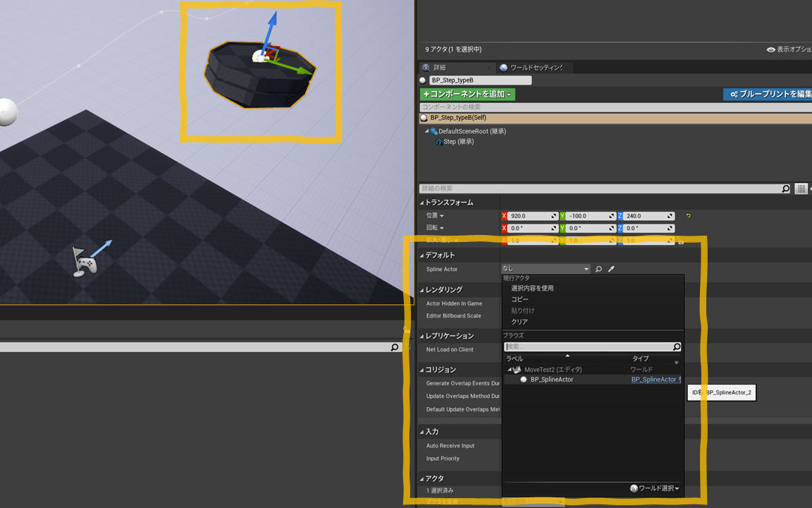Viewport: 812px width, 508px height.
Task: Choose クリア from the actor menu
Action: point(519,322)
